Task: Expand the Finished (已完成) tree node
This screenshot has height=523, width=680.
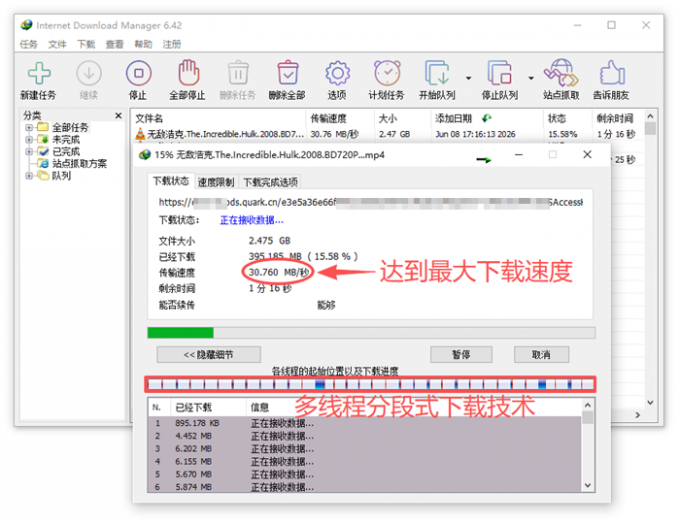Action: click(x=29, y=151)
